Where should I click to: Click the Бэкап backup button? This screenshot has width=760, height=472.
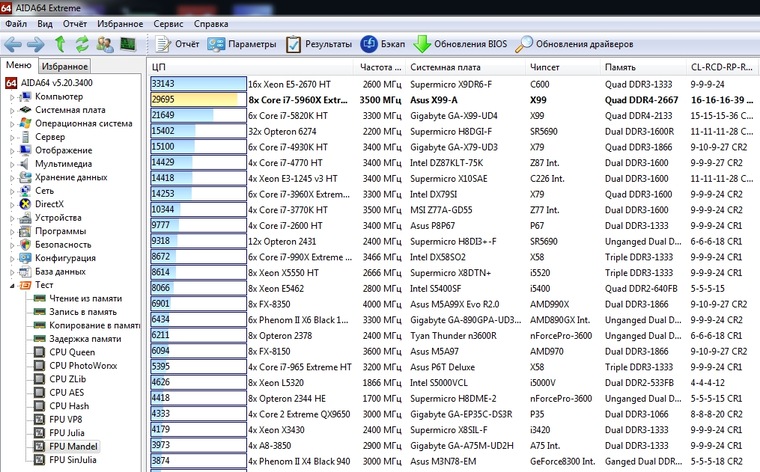383,44
